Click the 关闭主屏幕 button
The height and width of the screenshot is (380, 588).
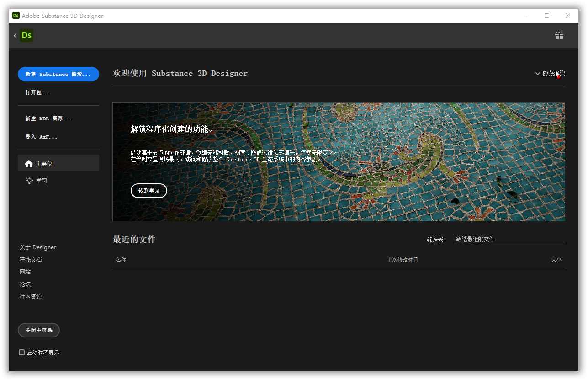[x=39, y=330]
